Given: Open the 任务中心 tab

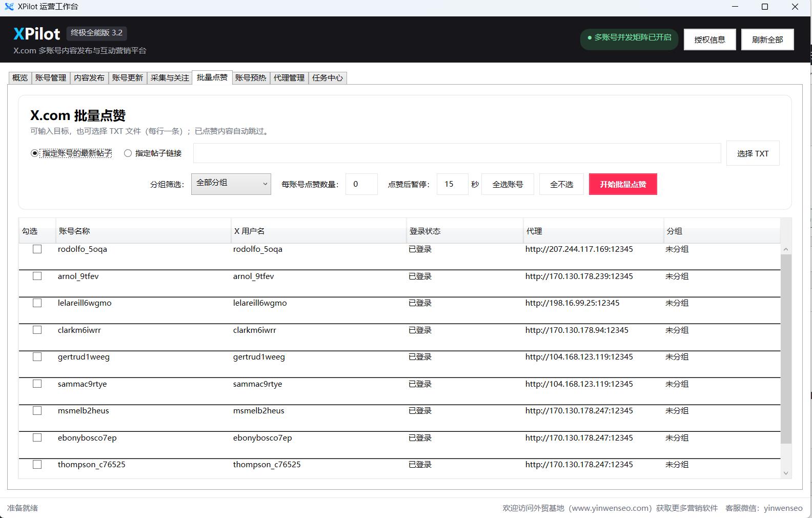Looking at the screenshot, I should point(328,77).
